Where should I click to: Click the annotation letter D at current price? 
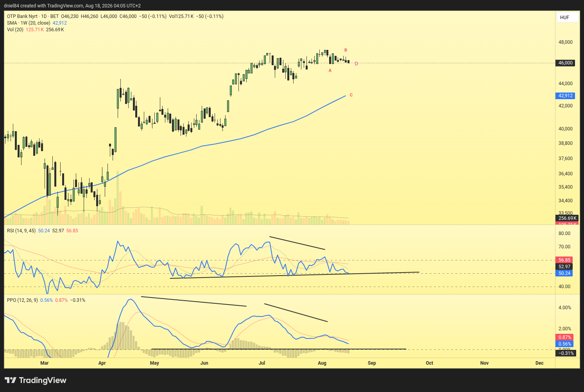(356, 64)
